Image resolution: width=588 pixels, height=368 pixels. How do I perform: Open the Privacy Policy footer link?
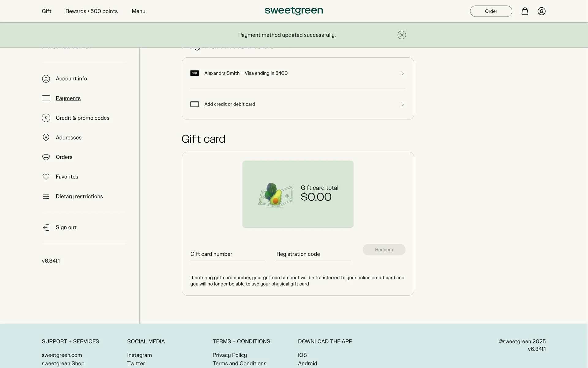pos(230,355)
